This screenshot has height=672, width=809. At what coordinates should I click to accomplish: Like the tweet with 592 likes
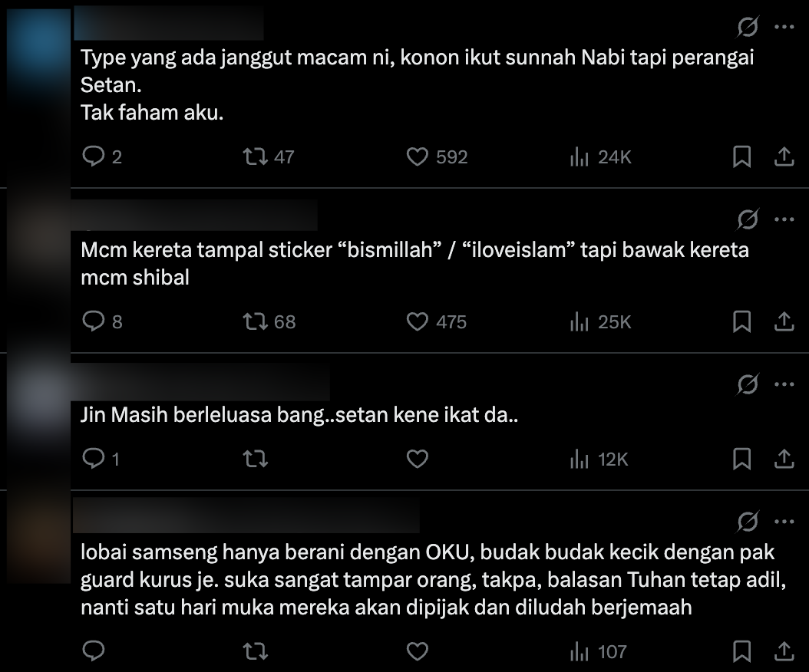click(417, 157)
